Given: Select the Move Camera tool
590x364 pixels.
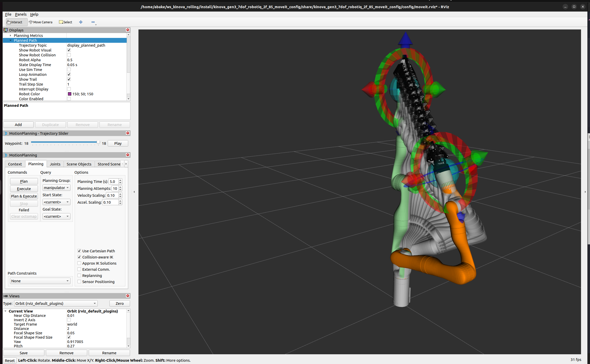Looking at the screenshot, I should coord(41,22).
